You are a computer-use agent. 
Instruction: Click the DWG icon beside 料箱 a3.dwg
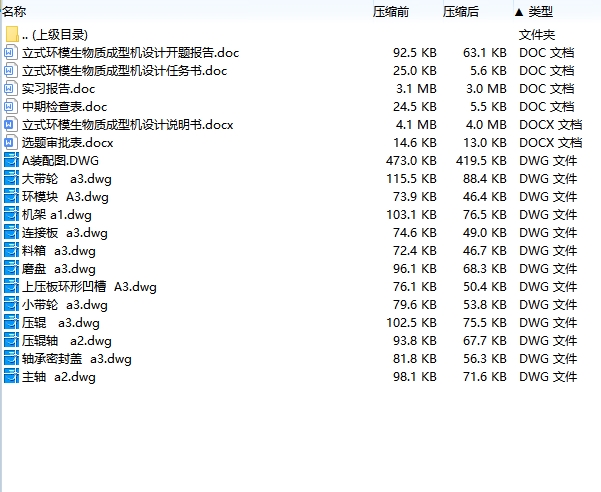click(x=11, y=251)
